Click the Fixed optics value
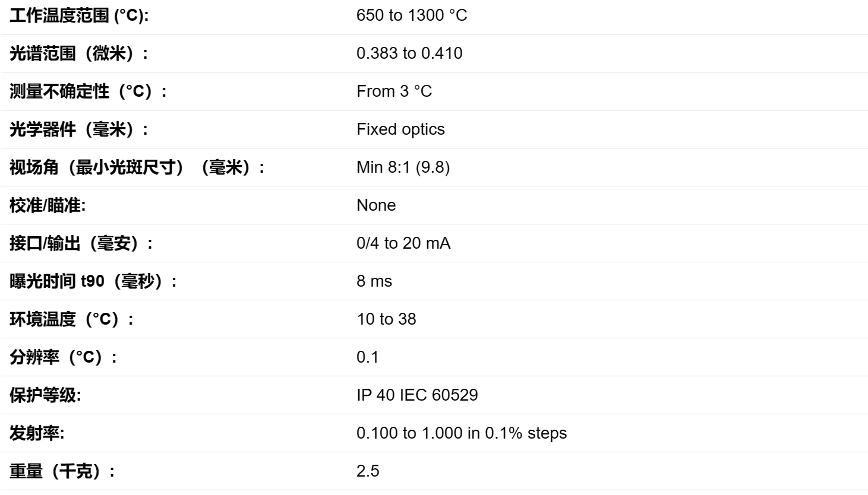The image size is (868, 495). 400,129
